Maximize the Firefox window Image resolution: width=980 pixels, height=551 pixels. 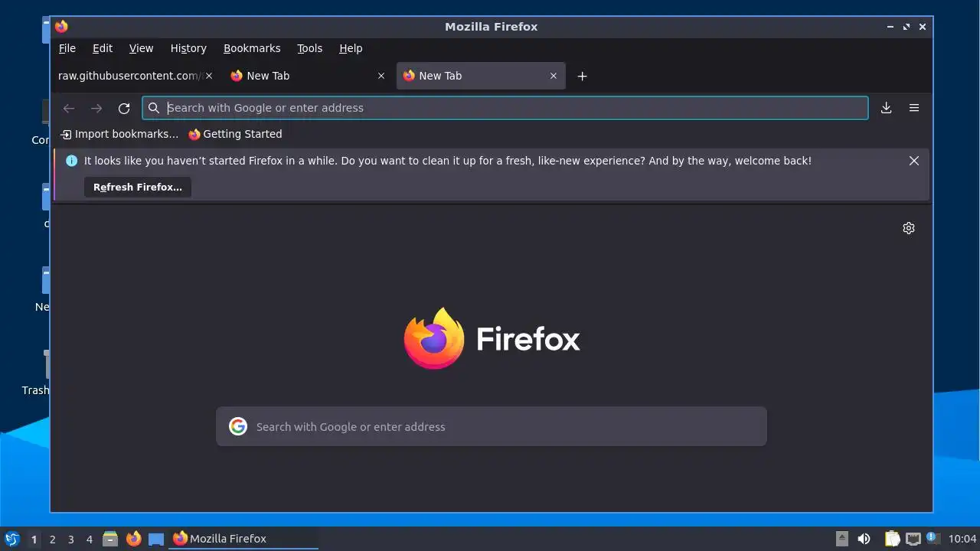tap(906, 26)
